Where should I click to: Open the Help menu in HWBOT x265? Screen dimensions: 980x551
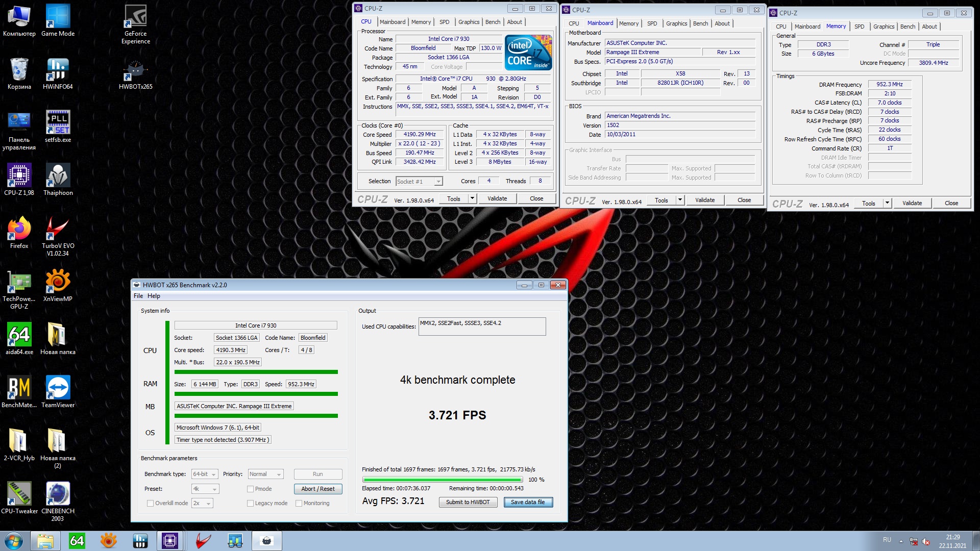pos(154,296)
